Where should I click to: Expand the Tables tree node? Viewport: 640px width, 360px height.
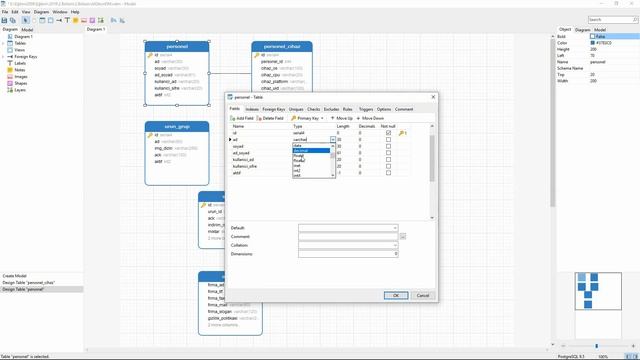pos(3,43)
